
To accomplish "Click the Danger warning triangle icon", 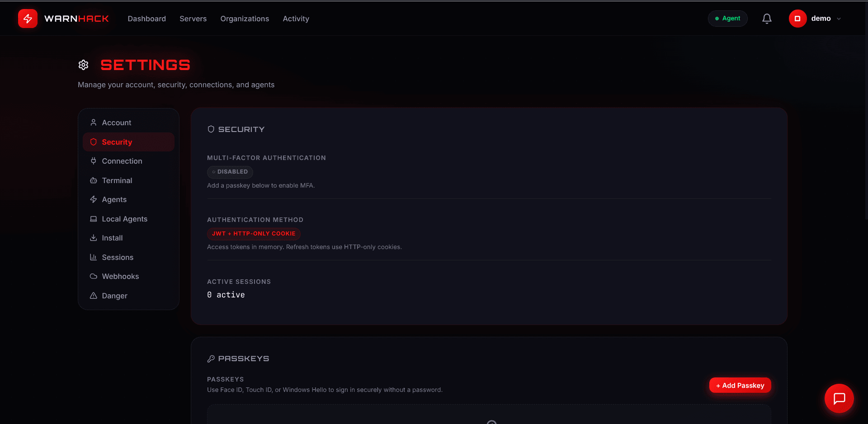I will [x=93, y=295].
